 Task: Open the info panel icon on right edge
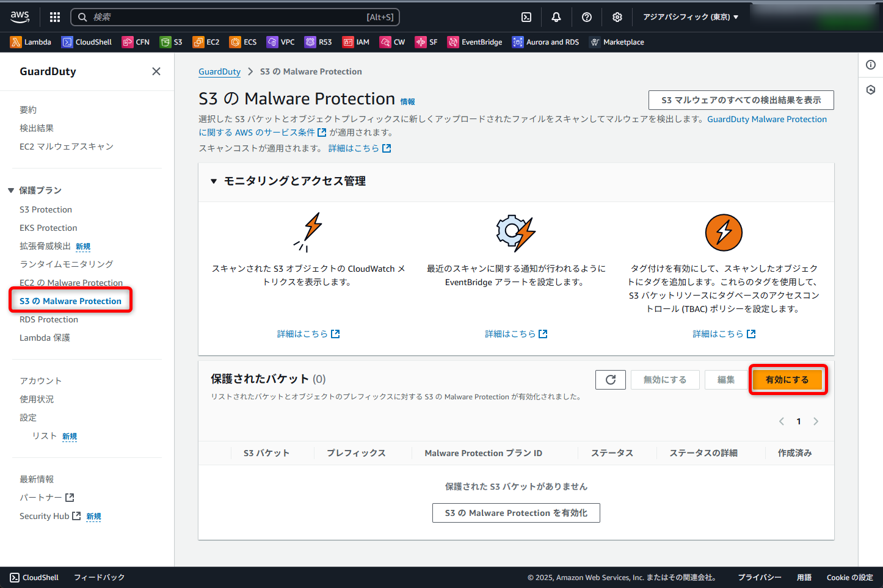tap(871, 65)
